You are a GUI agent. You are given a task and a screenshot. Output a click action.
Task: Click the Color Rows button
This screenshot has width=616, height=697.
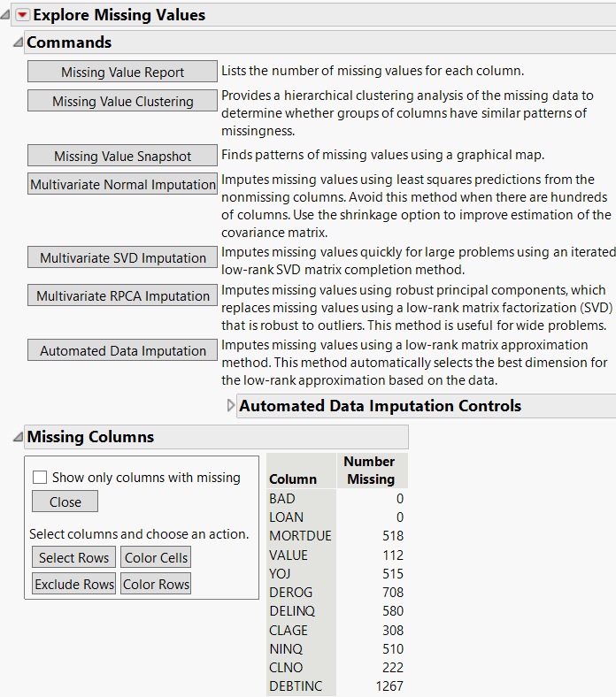pos(156,584)
